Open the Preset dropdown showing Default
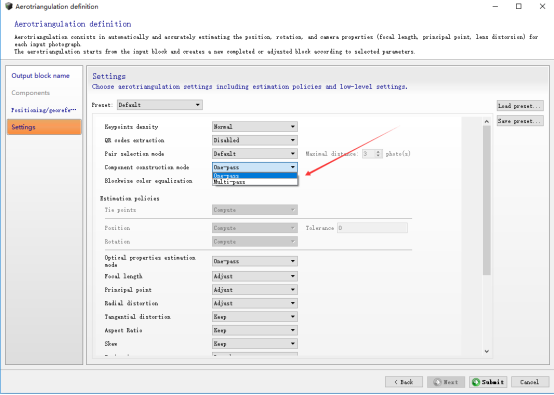 pyautogui.click(x=160, y=105)
